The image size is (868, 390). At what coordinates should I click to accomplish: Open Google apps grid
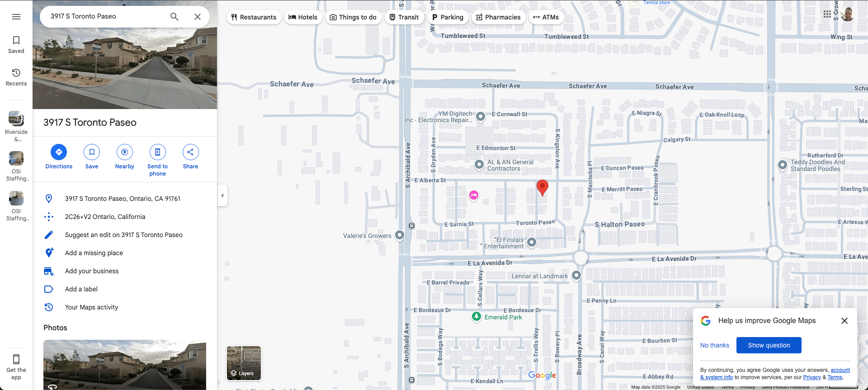(x=827, y=14)
